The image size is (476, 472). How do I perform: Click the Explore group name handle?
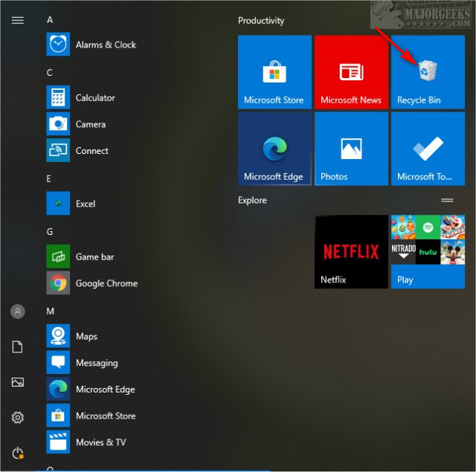(x=447, y=201)
